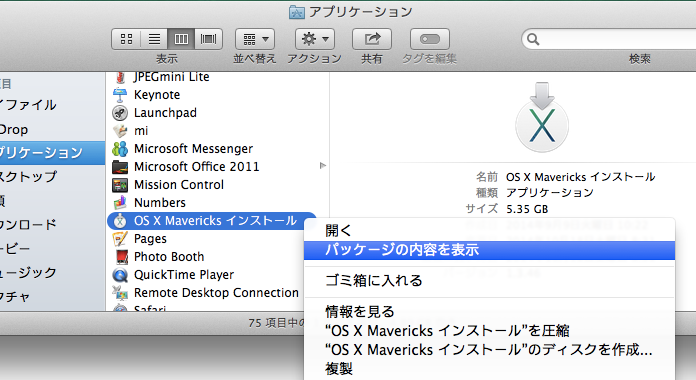Choose ゴミ箱に入れる (Move to Trash)
This screenshot has width=696, height=380.
(489, 281)
